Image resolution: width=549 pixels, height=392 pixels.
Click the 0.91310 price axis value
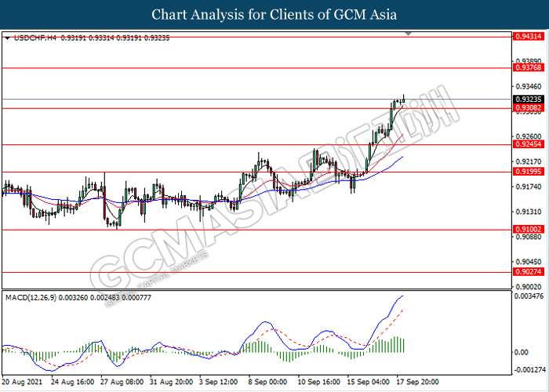point(529,212)
